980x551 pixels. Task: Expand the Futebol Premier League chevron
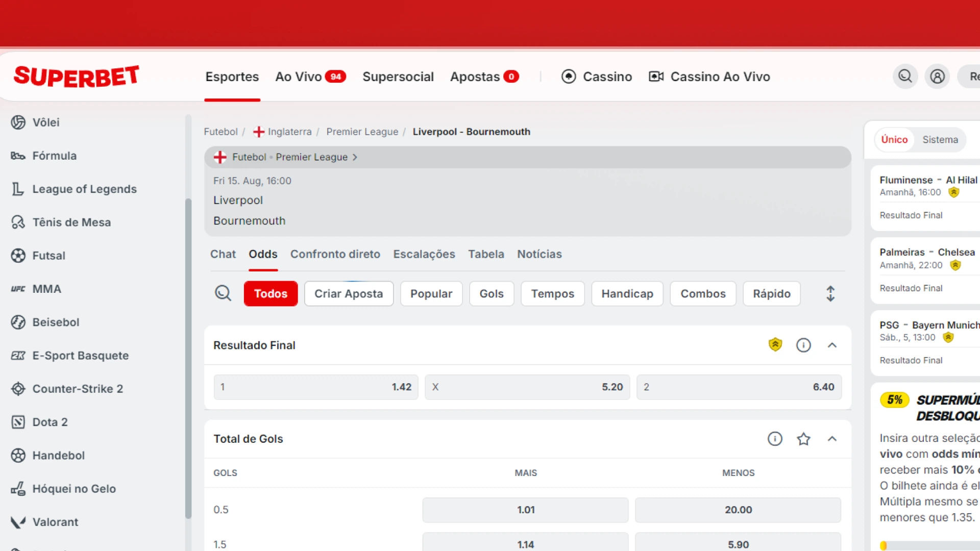click(x=355, y=157)
